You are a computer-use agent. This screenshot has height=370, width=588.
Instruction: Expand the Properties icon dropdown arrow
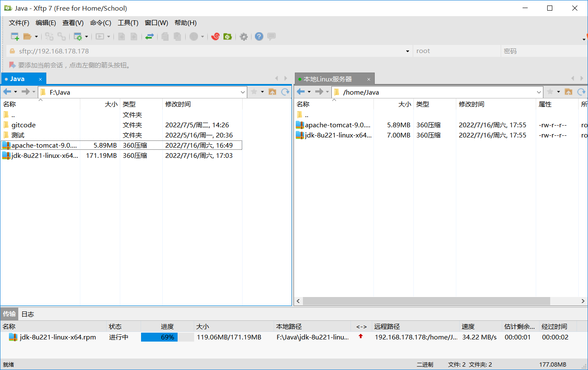coord(86,36)
